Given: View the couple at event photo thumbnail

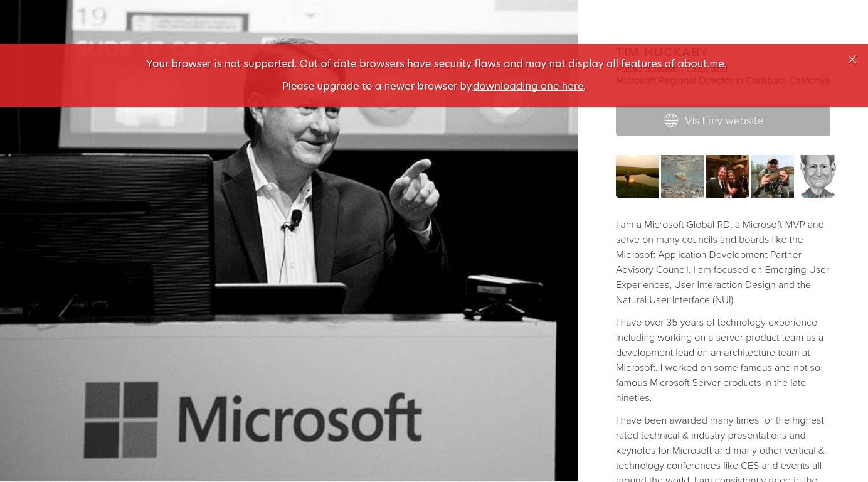Looking at the screenshot, I should (x=727, y=176).
